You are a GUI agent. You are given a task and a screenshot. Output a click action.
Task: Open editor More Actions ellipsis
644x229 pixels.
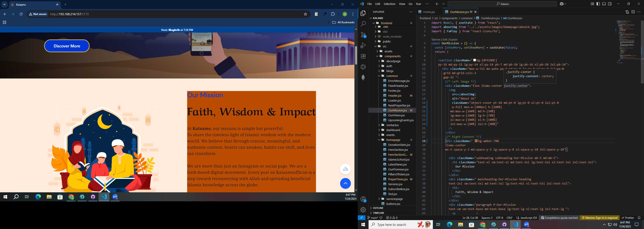[x=639, y=12]
